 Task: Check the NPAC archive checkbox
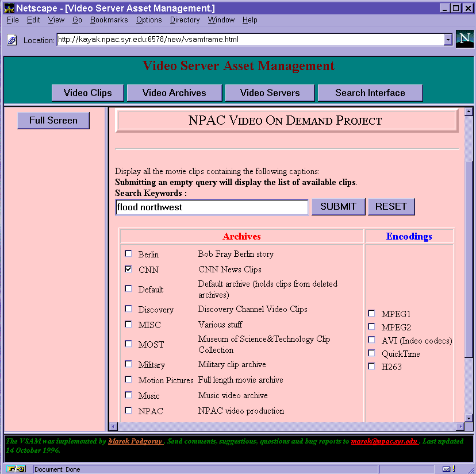(128, 411)
